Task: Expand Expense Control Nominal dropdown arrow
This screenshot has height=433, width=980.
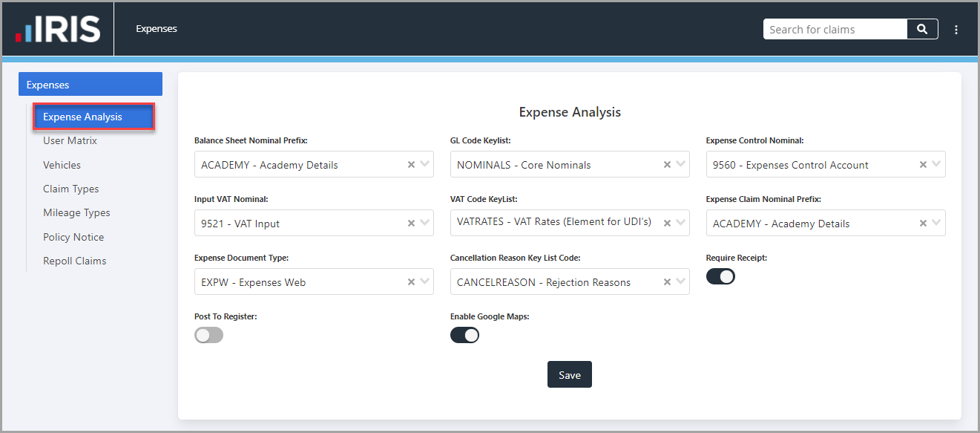Action: tap(937, 165)
